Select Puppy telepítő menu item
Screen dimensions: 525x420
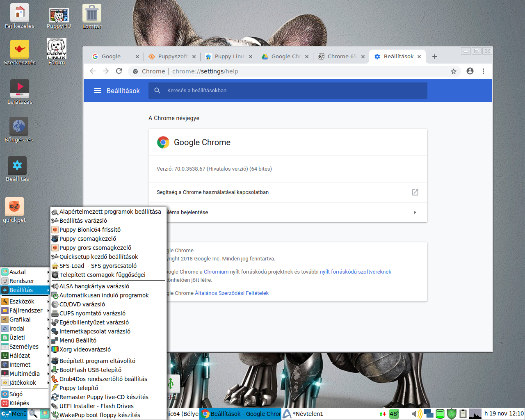pyautogui.click(x=108, y=388)
